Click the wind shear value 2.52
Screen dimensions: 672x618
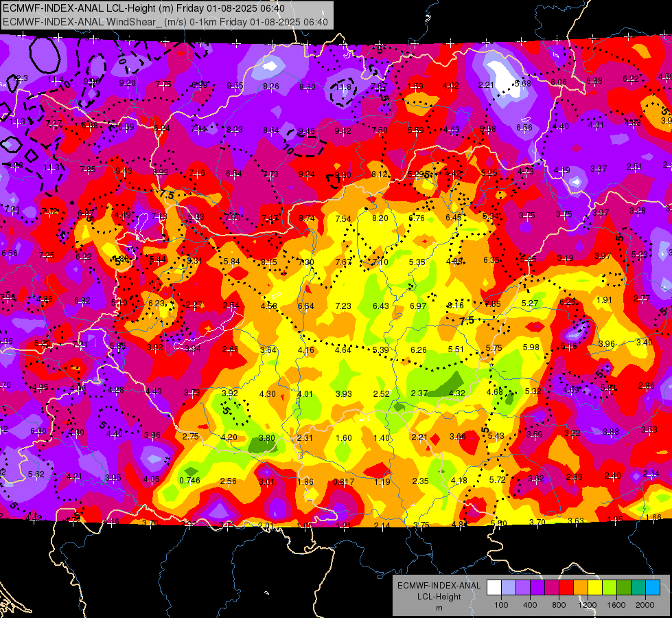[x=382, y=393]
